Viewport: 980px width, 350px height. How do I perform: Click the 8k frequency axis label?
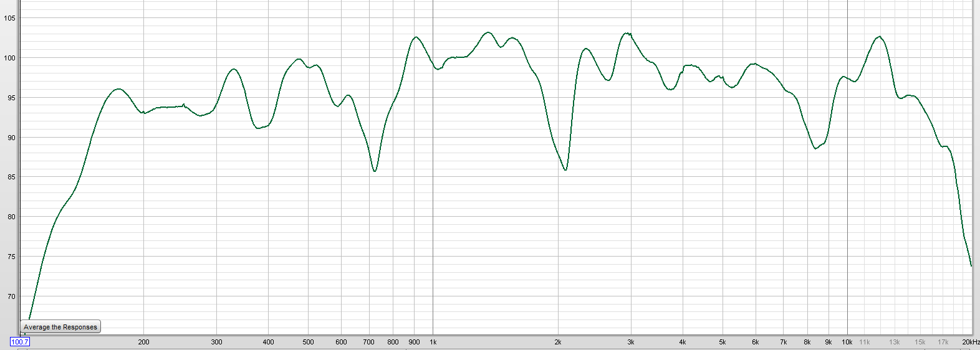(x=807, y=342)
